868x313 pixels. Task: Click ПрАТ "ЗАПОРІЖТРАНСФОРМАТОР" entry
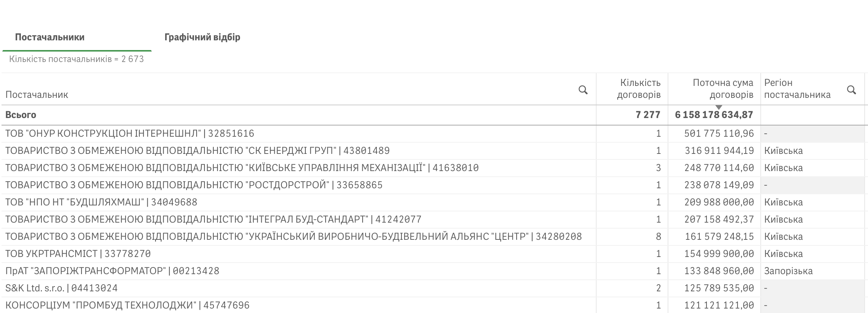(x=112, y=271)
